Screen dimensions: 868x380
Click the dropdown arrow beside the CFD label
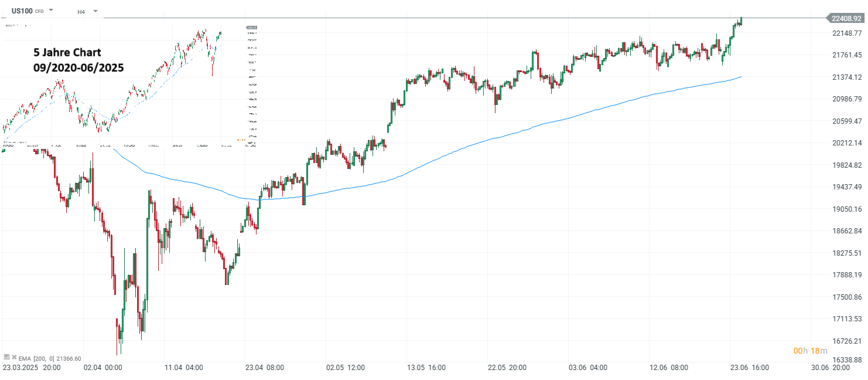click(x=50, y=9)
